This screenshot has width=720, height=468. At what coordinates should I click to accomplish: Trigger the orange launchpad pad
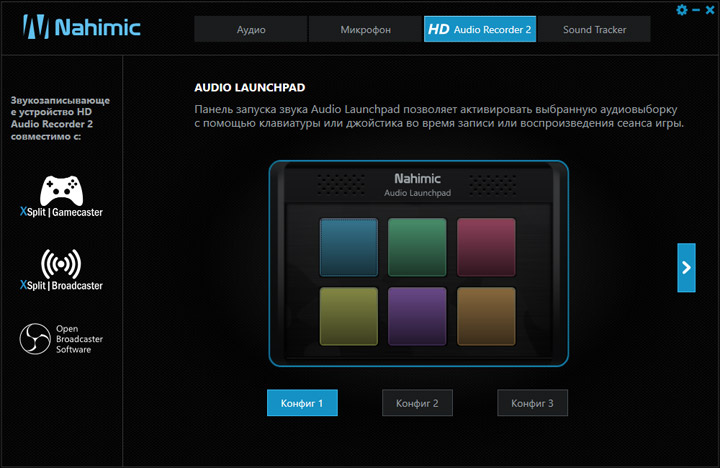(x=486, y=316)
